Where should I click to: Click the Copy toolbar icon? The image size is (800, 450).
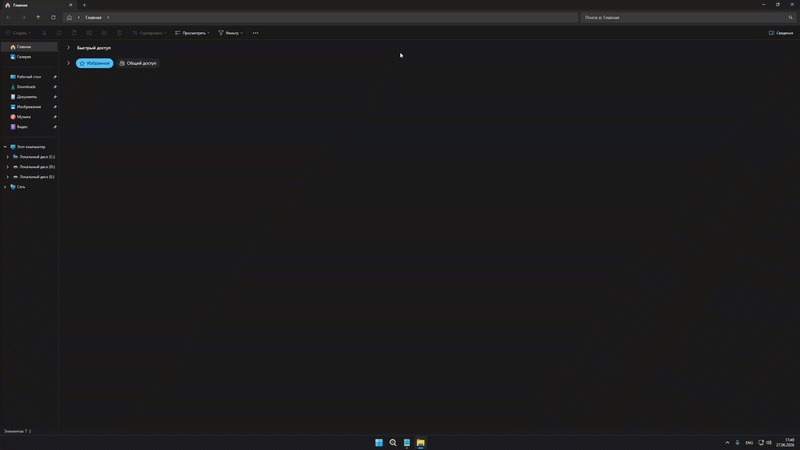pyautogui.click(x=59, y=33)
